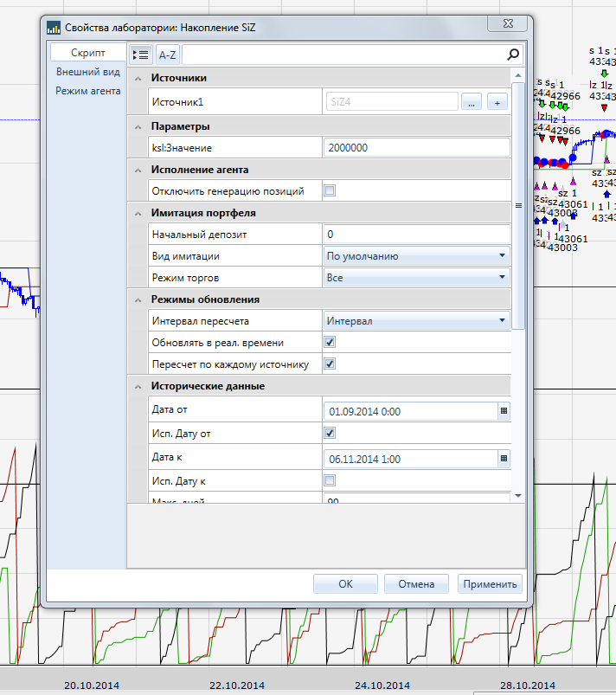This screenshot has height=695, width=616.
Task: Click the properties list vertical scrollbar
Action: point(518,206)
